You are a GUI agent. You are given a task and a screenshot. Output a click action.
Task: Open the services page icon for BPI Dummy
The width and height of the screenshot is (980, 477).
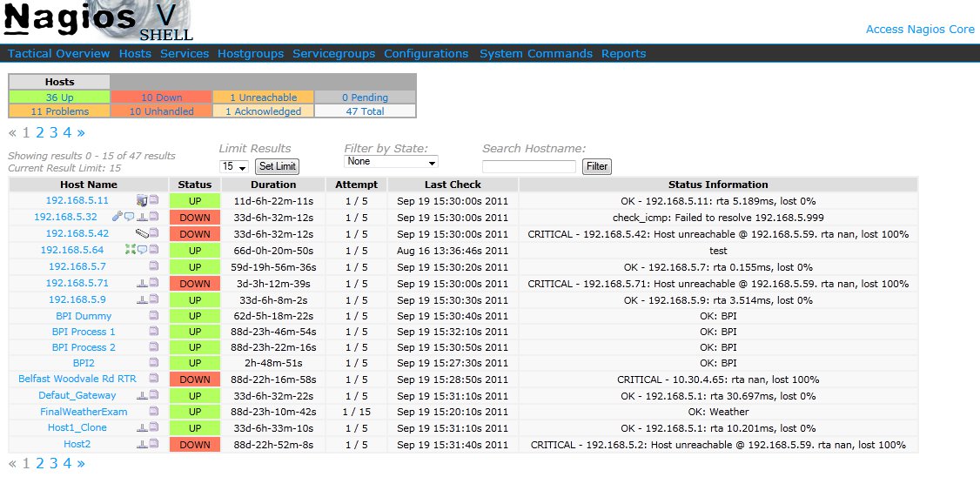tap(154, 316)
